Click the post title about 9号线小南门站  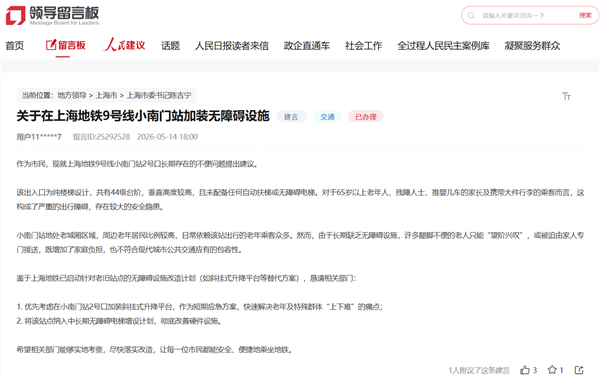coord(143,116)
